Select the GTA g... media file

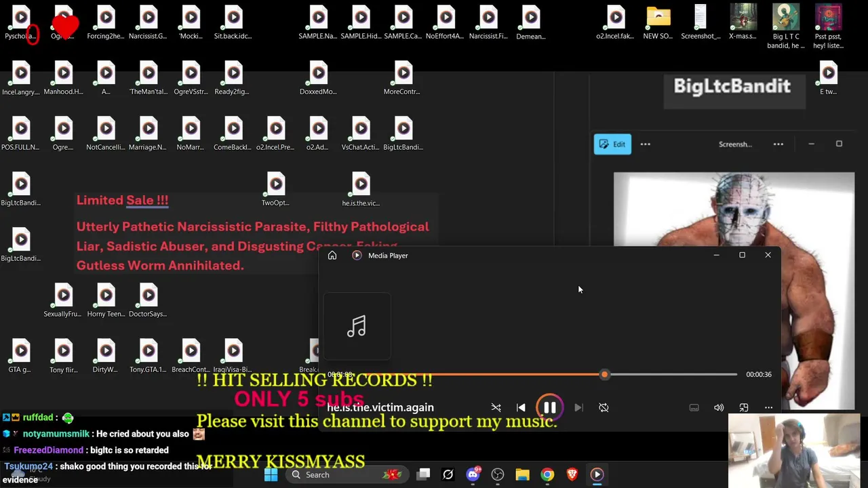tap(20, 357)
